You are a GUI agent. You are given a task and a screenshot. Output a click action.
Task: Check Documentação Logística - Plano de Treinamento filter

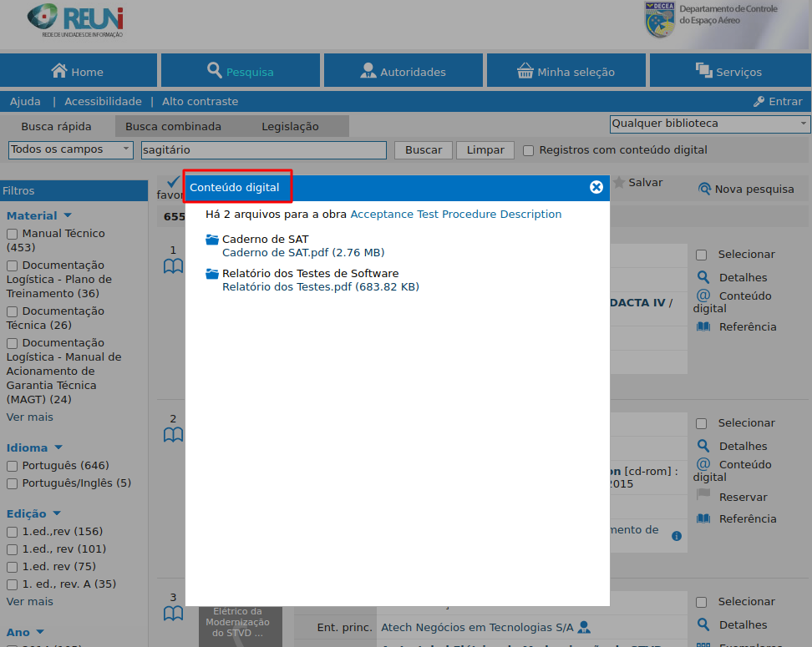(x=12, y=265)
